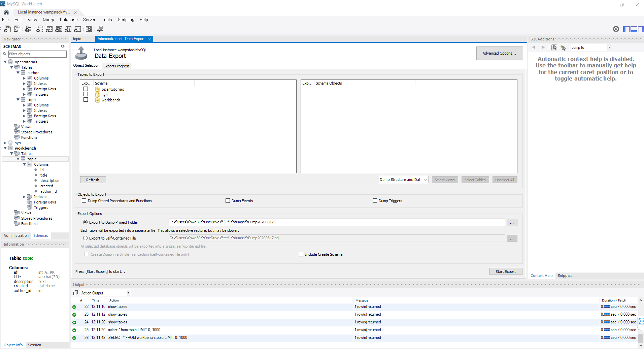The width and height of the screenshot is (644, 349).
Task: Click the new SQL tab icon
Action: [7, 29]
